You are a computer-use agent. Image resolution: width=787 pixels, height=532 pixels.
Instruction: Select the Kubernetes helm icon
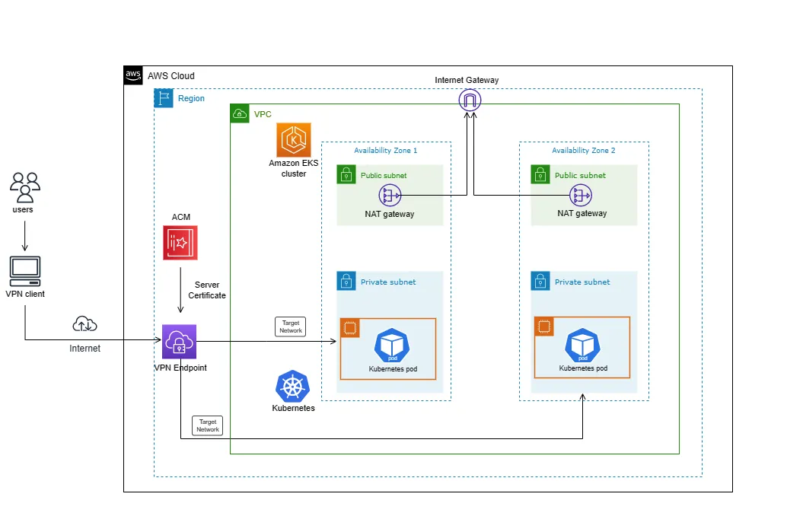tap(293, 387)
